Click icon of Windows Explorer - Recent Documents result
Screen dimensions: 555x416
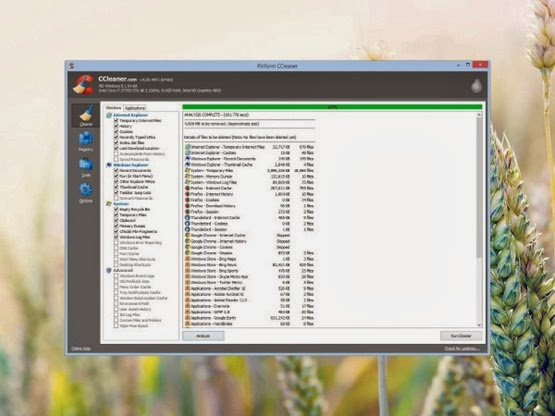(x=188, y=159)
